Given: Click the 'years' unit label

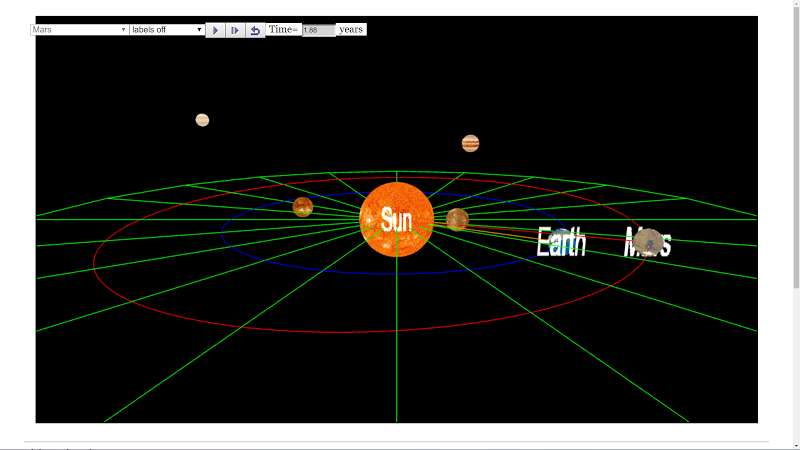Looking at the screenshot, I should coord(351,30).
